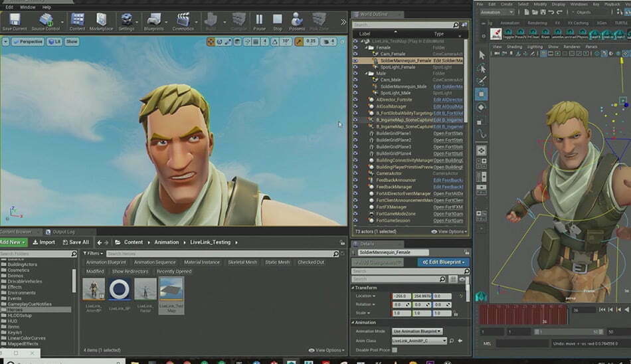Open the Perspective view mode dropdown
This screenshot has width=631, height=364.
[x=28, y=41]
